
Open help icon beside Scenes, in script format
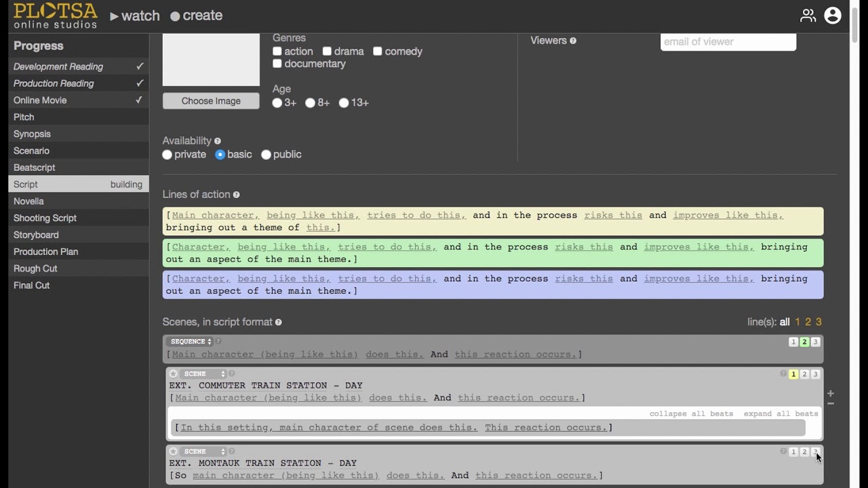(x=278, y=323)
